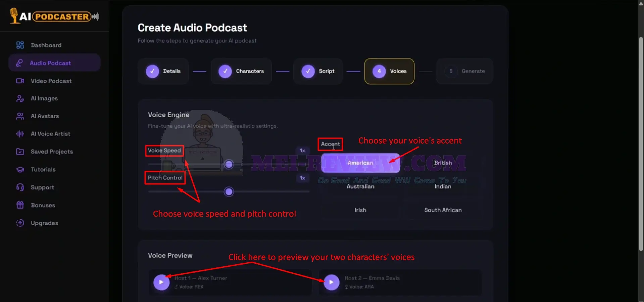Click the Pitch Control 1x value badge
Viewport: 644px width, 302px height.
tap(302, 178)
